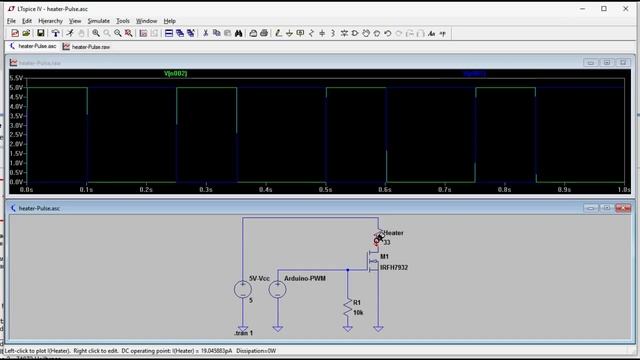Click the Autorange plot icon

[x=143, y=33]
